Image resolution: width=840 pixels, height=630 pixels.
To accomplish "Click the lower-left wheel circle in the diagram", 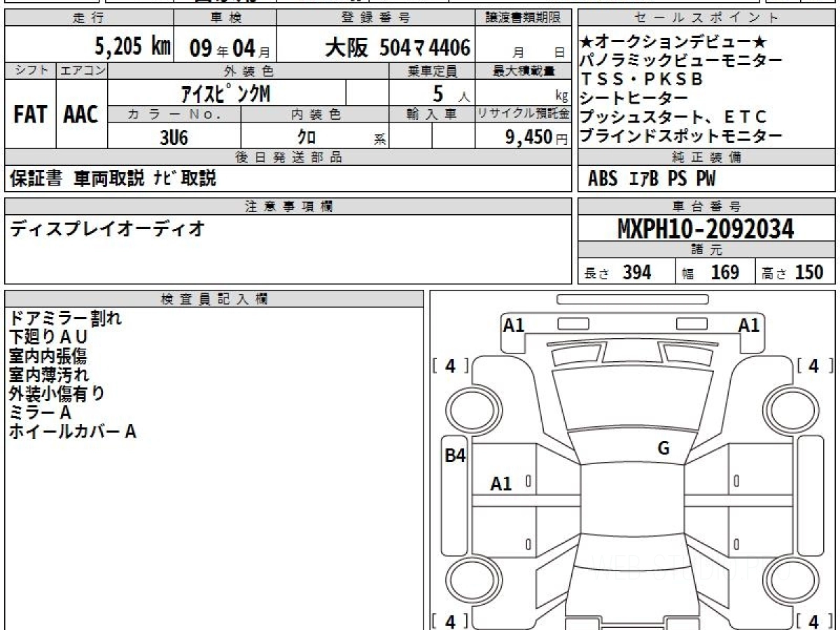I will tap(468, 581).
